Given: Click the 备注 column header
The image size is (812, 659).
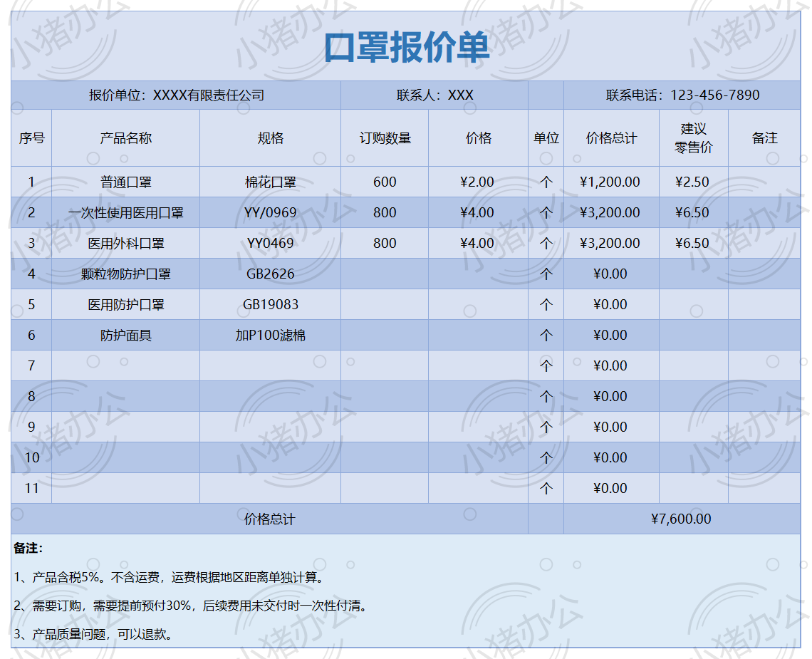Looking at the screenshot, I should coord(764,137).
